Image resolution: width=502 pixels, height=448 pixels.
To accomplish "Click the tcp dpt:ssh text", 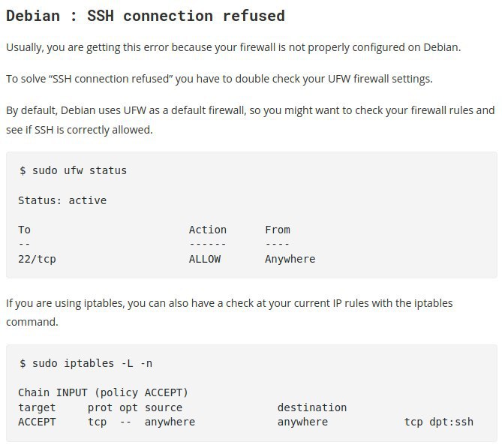I will pos(439,422).
